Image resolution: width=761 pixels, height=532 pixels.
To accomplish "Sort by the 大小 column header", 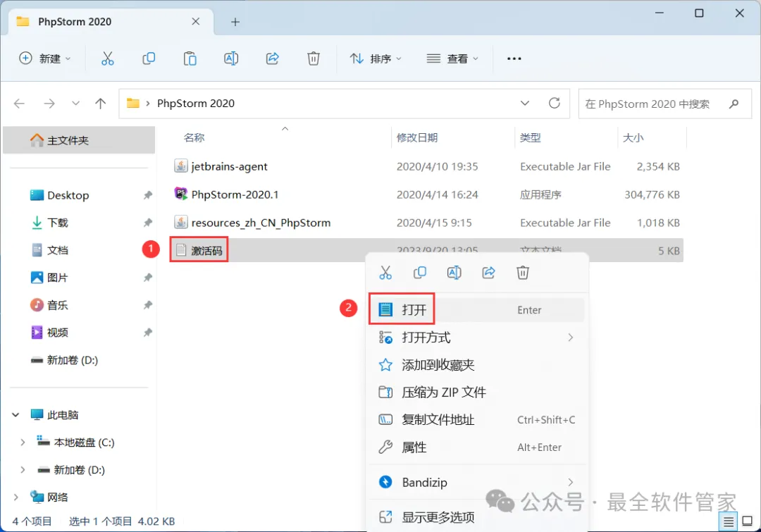I will 633,138.
